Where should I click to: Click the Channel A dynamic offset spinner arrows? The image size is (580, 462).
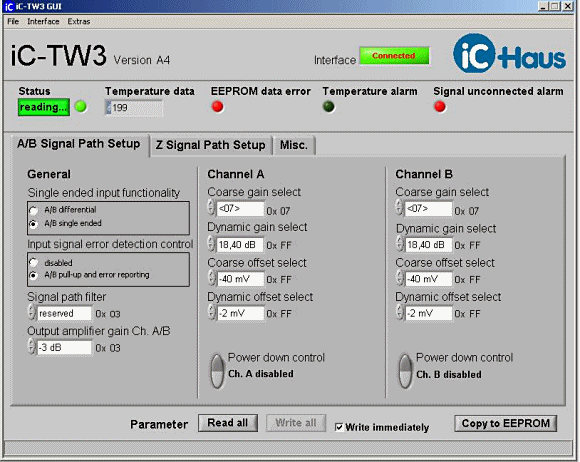pyautogui.click(x=211, y=313)
